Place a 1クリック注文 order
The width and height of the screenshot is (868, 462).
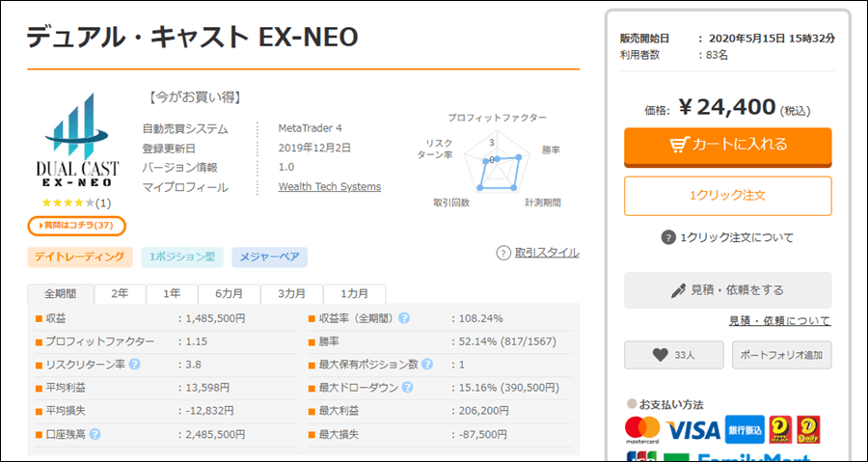click(728, 195)
